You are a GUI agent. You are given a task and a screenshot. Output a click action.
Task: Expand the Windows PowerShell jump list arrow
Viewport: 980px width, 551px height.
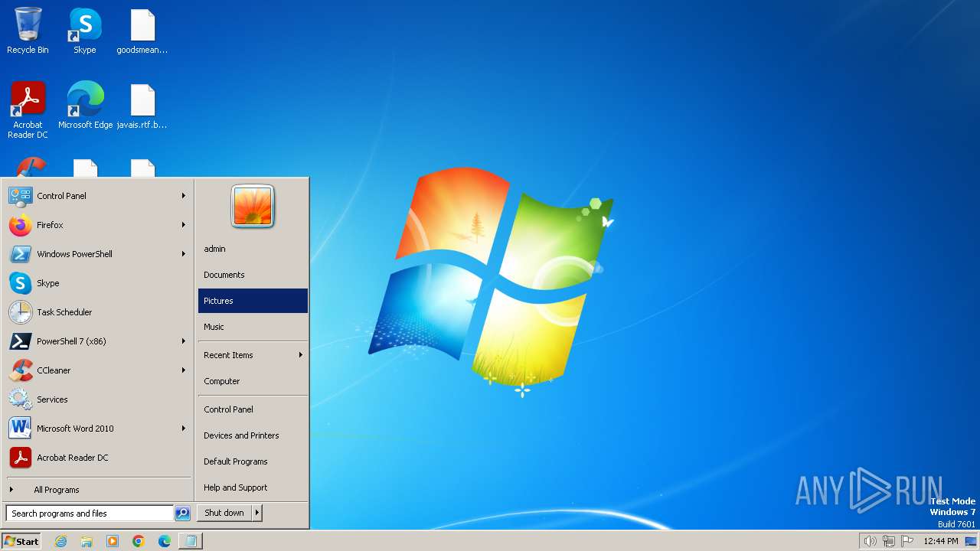184,254
